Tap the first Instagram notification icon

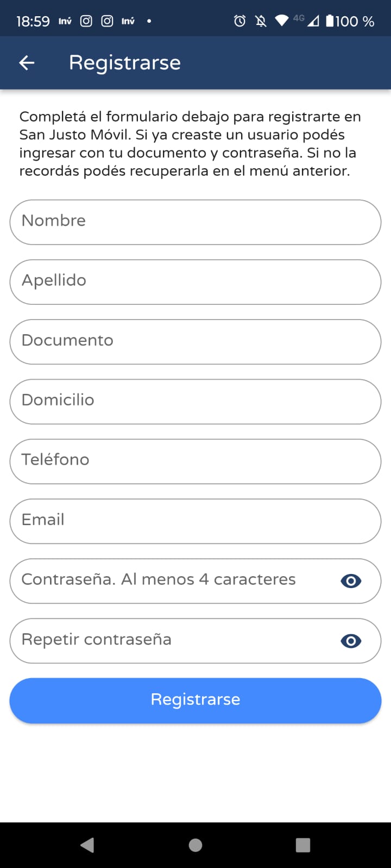click(x=86, y=21)
